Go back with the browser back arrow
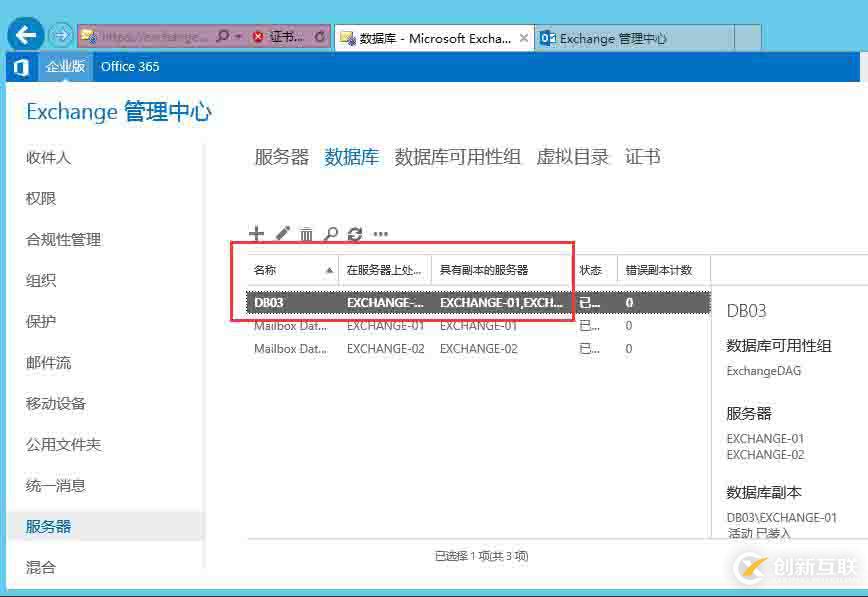The image size is (868, 597). (25, 35)
